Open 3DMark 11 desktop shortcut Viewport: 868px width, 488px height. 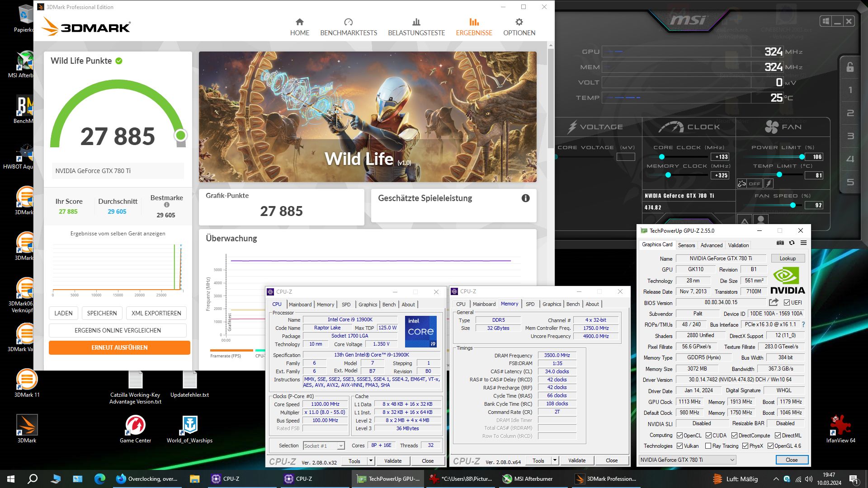(x=27, y=383)
